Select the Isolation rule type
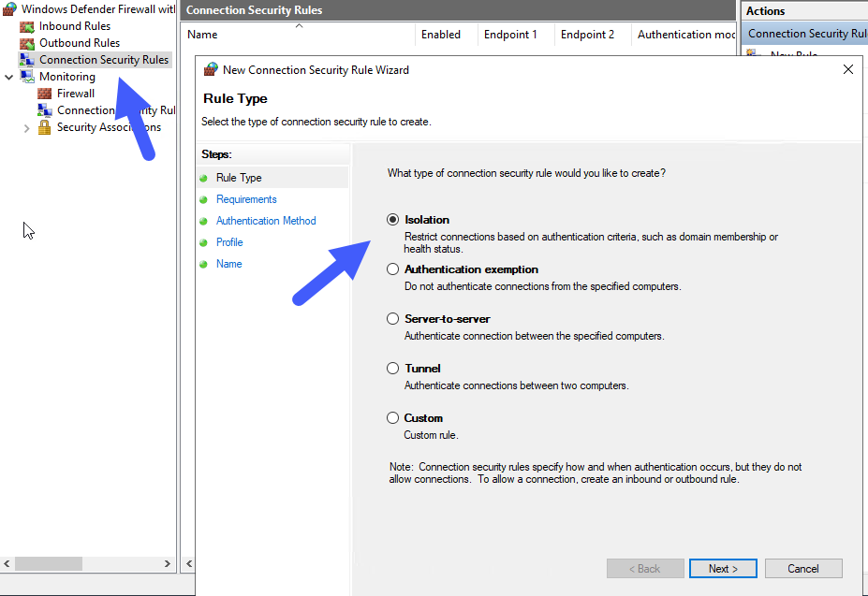 [392, 219]
